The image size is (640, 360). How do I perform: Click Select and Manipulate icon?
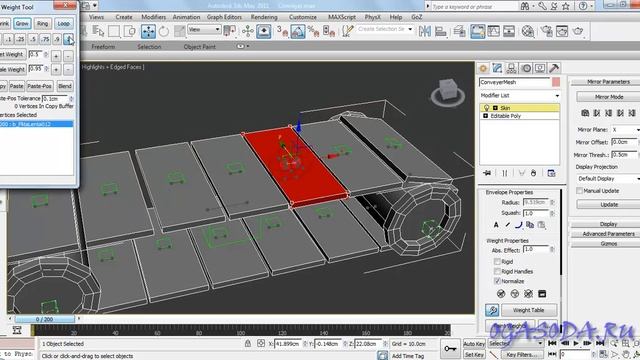247,31
